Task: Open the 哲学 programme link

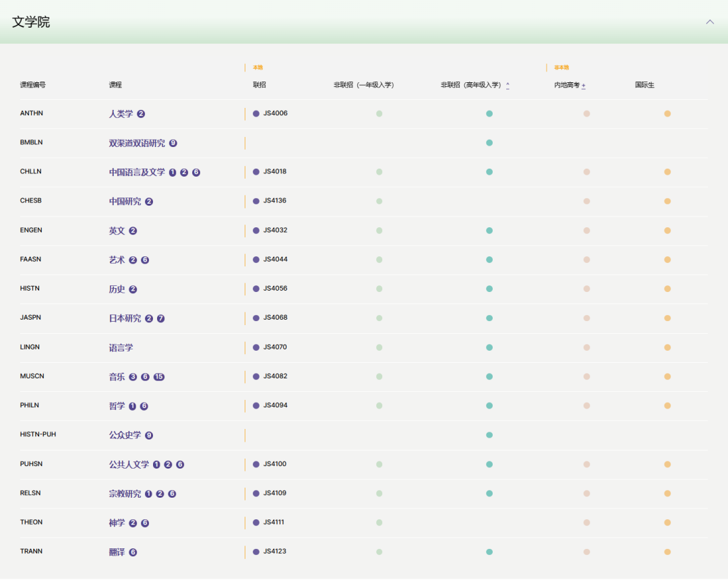Action: pos(117,406)
